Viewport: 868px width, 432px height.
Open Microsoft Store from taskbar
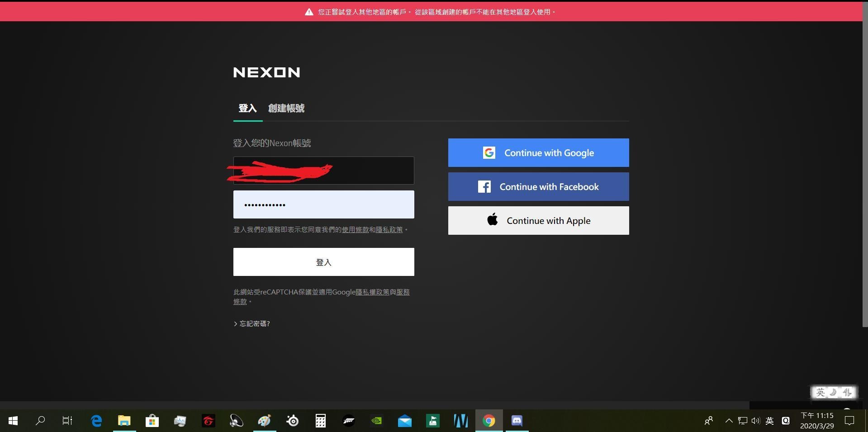pyautogui.click(x=152, y=421)
